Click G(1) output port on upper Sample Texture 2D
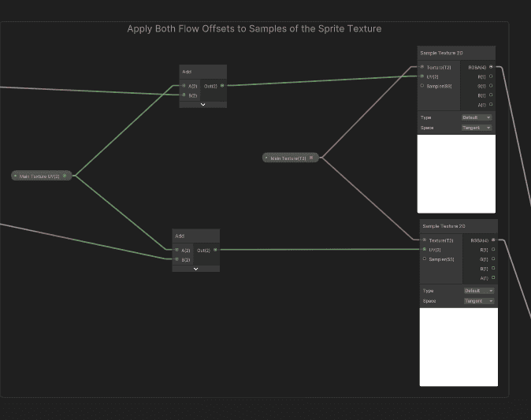531x420 pixels. tap(491, 86)
